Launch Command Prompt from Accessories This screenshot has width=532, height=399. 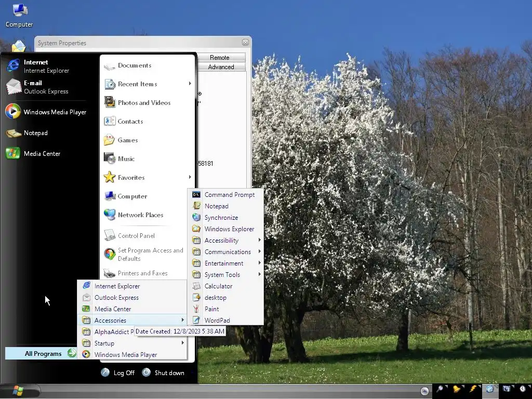[x=225, y=195]
